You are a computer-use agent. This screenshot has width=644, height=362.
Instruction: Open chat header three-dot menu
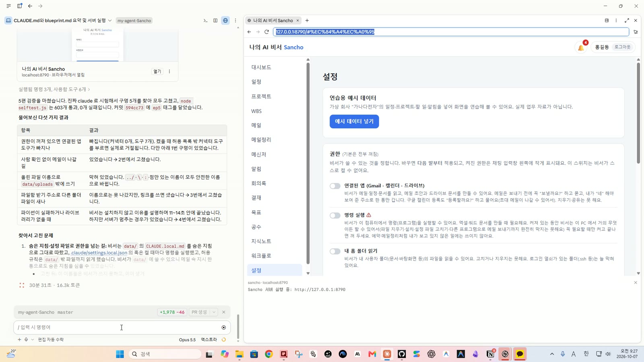tap(235, 21)
